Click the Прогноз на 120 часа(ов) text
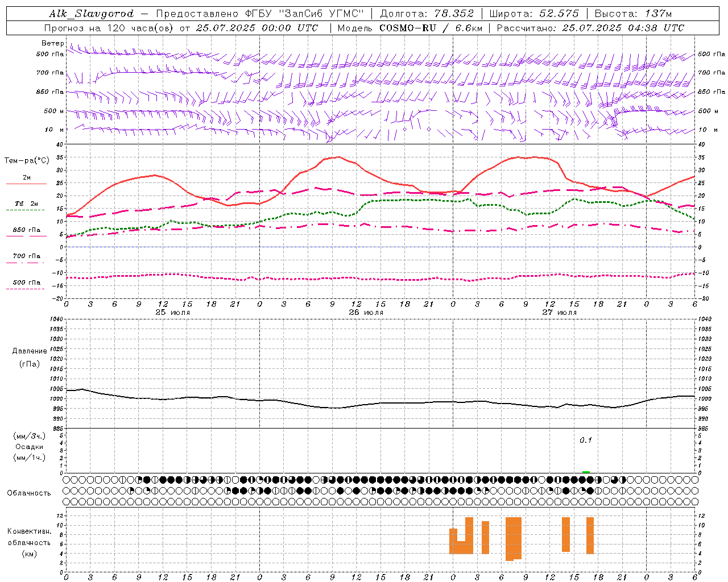 109,28
